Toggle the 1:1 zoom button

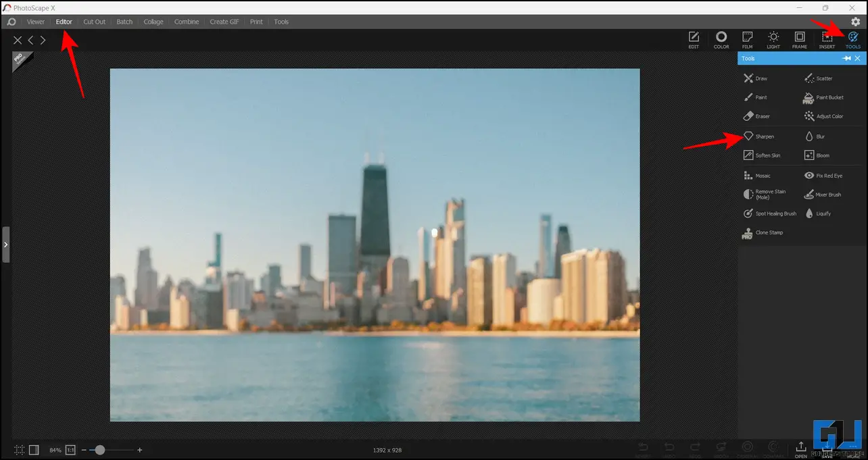coord(70,450)
